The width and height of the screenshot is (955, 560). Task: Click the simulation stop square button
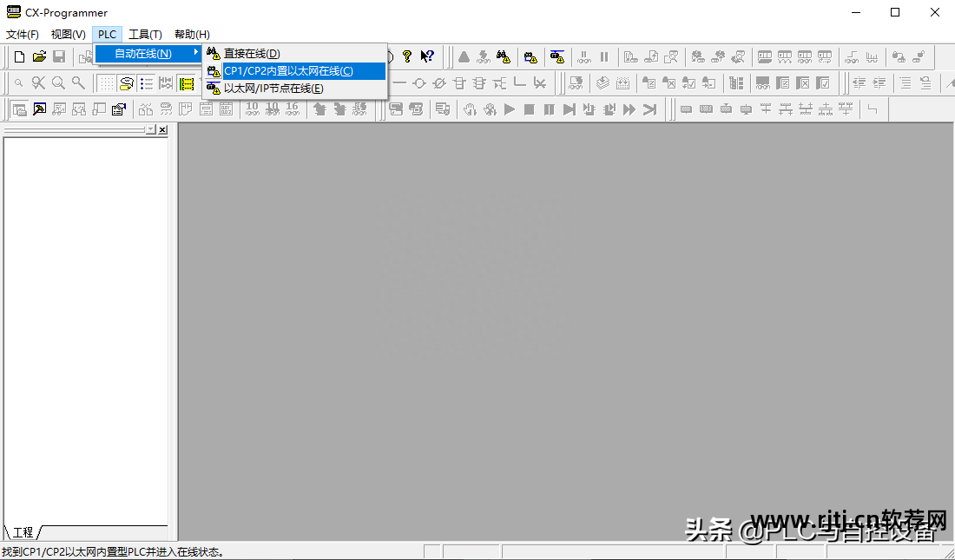[x=530, y=109]
